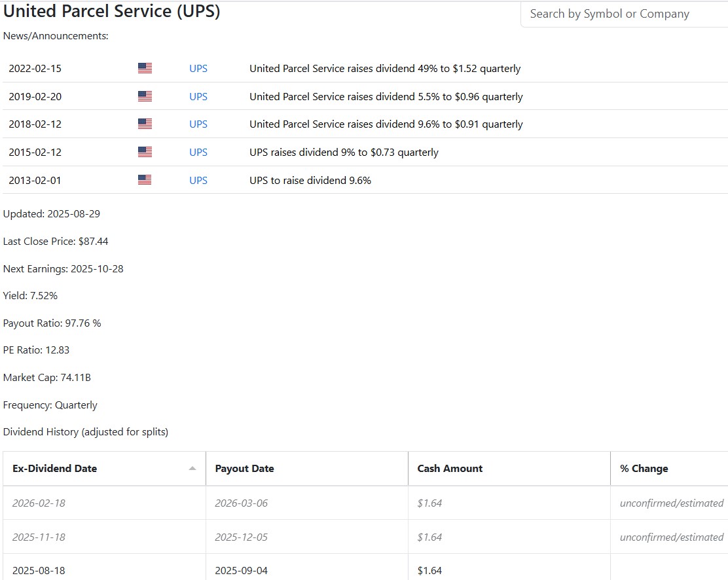Sort the table by Cash Amount header
The height and width of the screenshot is (580, 728).
coord(509,469)
